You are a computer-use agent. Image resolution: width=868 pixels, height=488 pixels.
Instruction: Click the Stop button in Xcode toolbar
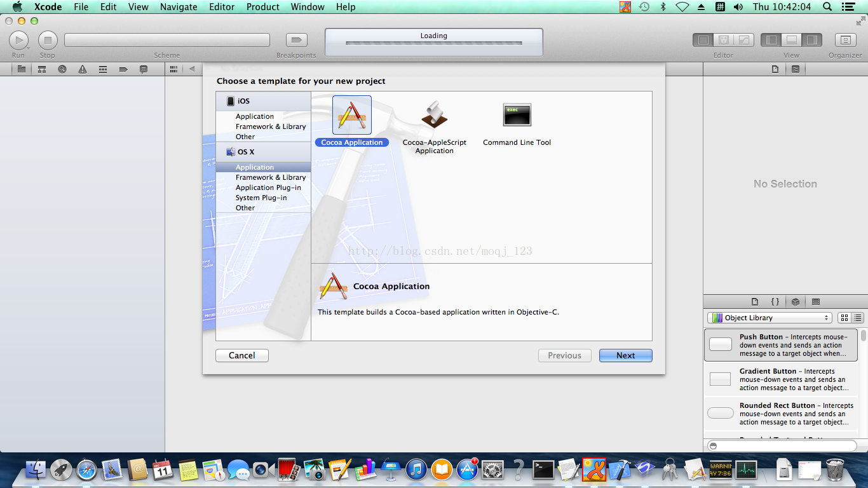[48, 41]
